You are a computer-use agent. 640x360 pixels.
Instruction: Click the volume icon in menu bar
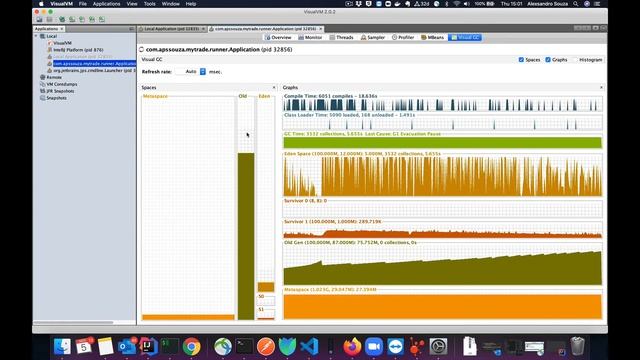pos(467,4)
